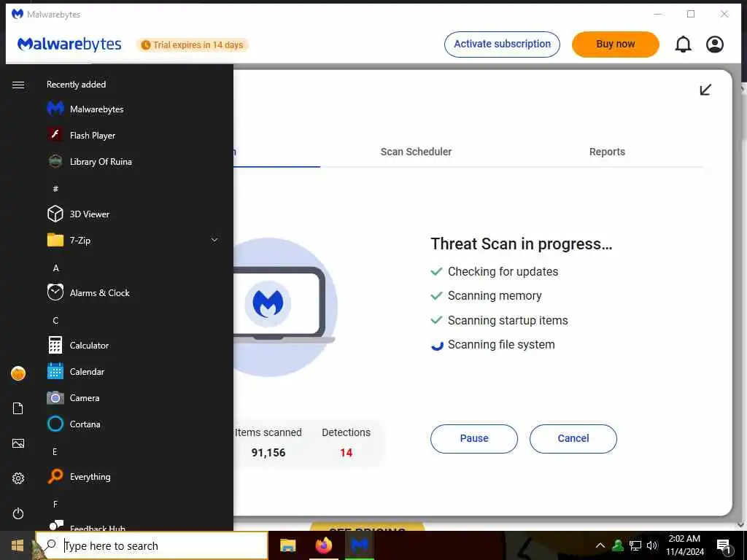
Task: Open Firefox from the taskbar
Action: pyautogui.click(x=324, y=545)
